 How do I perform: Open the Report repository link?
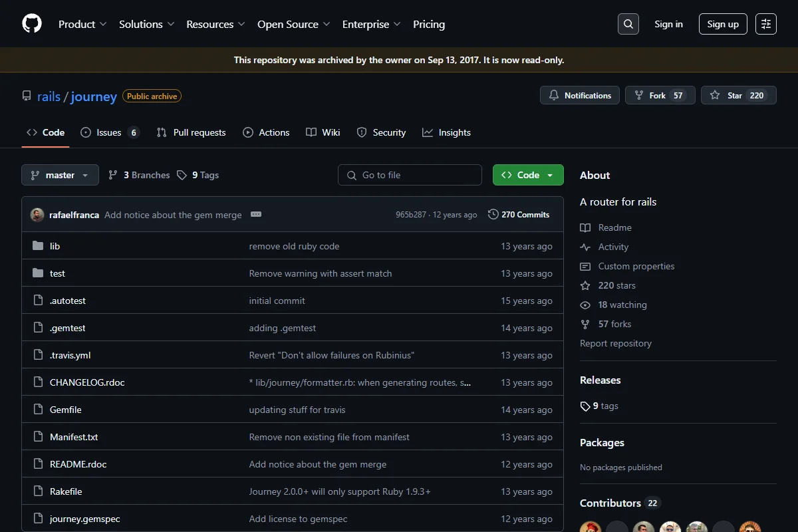point(616,343)
